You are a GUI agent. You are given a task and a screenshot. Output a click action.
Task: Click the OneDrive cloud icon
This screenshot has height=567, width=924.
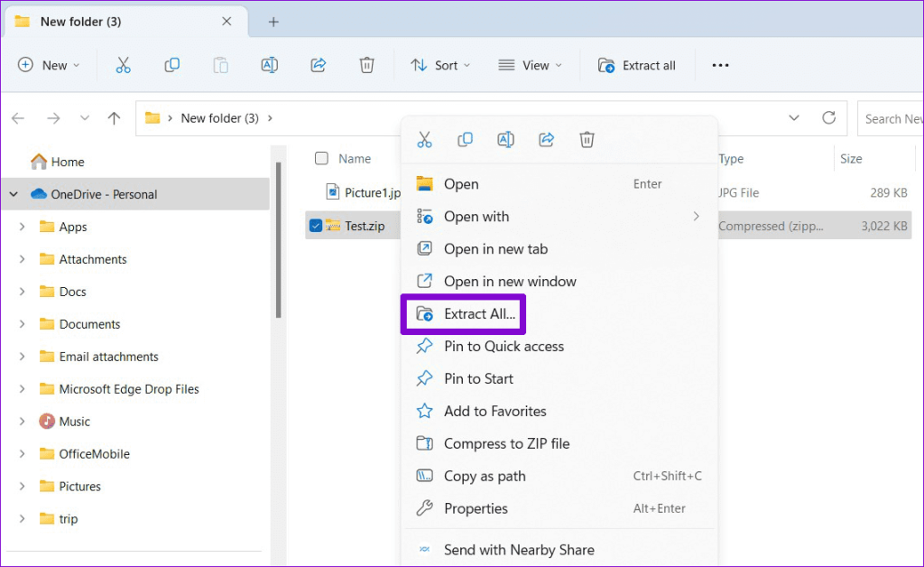pos(39,194)
